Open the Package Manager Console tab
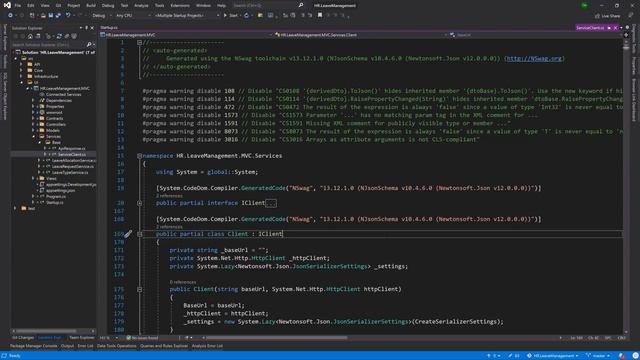Screen dimensions: 640x360 tap(33, 346)
